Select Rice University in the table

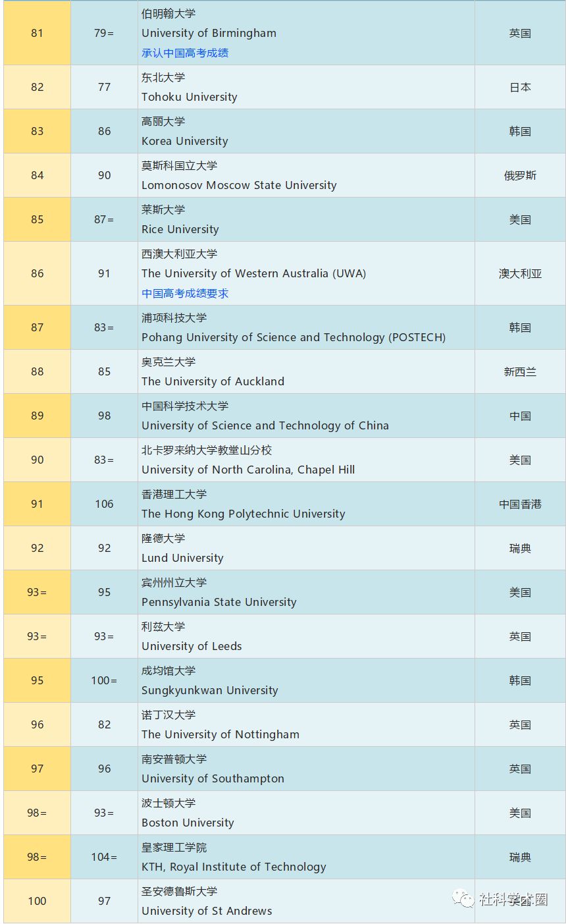[180, 229]
